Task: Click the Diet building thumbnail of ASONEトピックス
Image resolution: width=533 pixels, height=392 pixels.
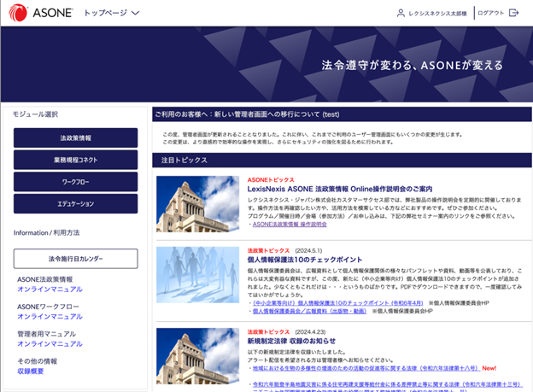Action: point(197,204)
